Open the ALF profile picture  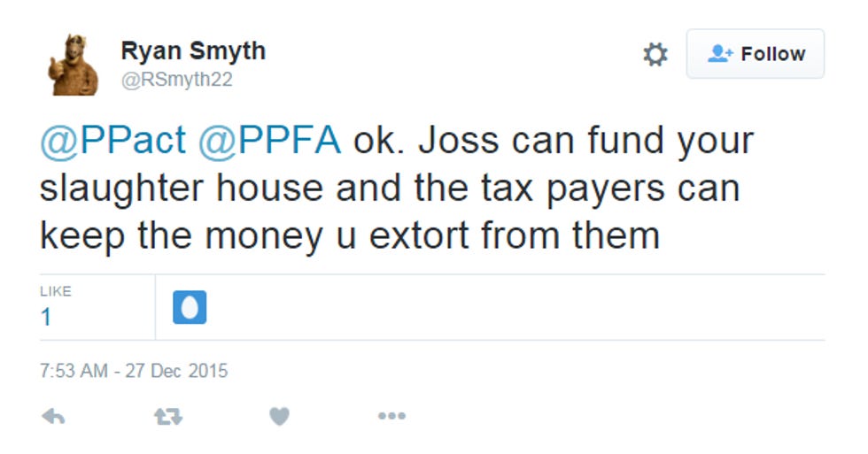[73, 64]
